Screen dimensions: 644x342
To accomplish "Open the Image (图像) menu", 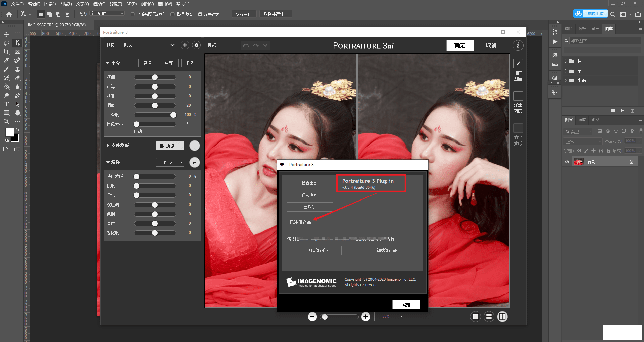I will coord(50,4).
